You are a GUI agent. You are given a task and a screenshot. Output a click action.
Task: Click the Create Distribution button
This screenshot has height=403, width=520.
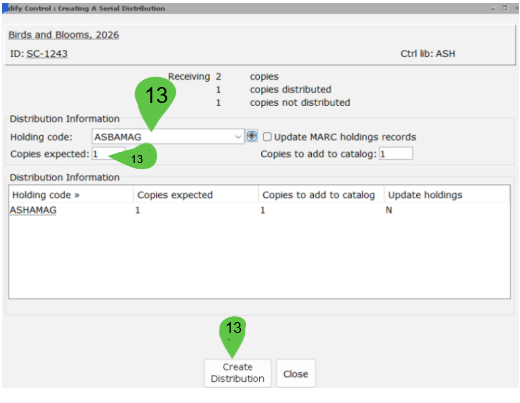pyautogui.click(x=237, y=373)
